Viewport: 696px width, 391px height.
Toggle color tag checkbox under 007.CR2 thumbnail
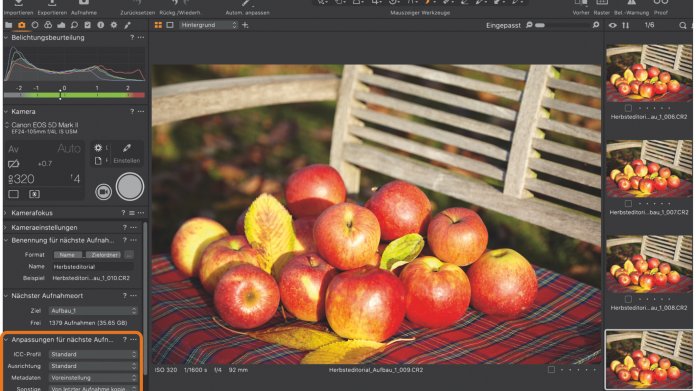(628, 204)
